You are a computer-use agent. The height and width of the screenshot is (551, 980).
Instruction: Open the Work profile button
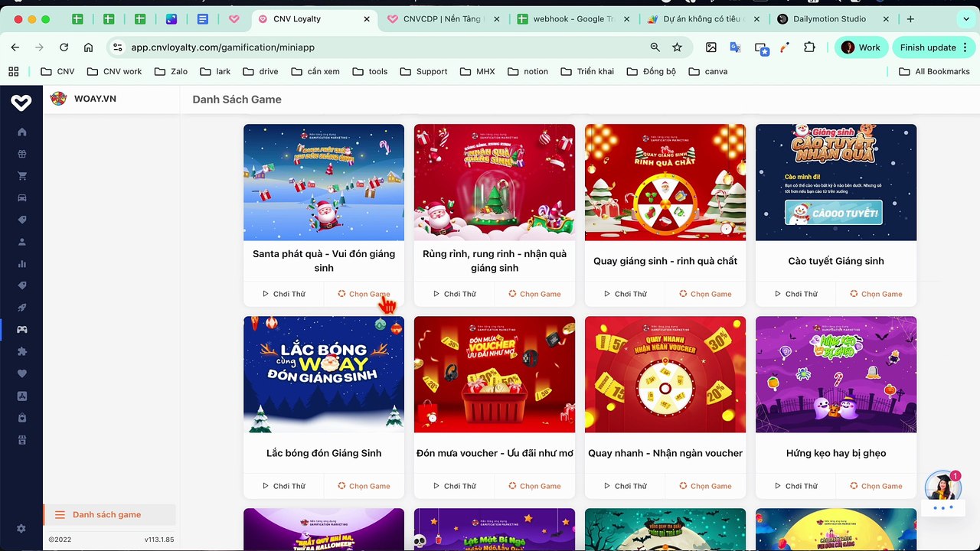point(861,47)
